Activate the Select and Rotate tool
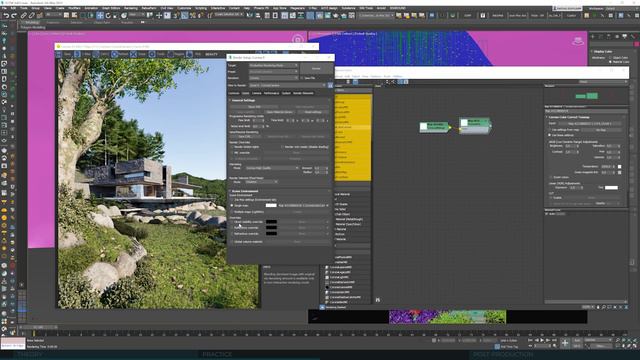 click(x=108, y=16)
